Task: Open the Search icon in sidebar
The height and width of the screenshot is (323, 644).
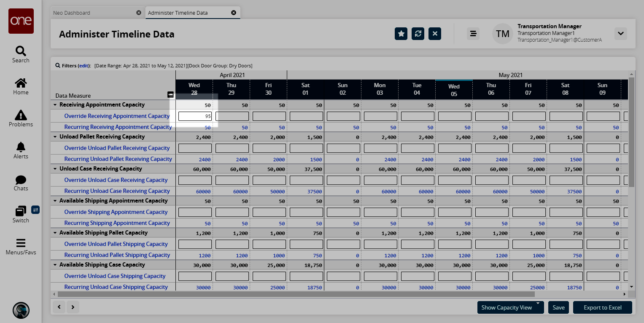Action: (x=21, y=51)
